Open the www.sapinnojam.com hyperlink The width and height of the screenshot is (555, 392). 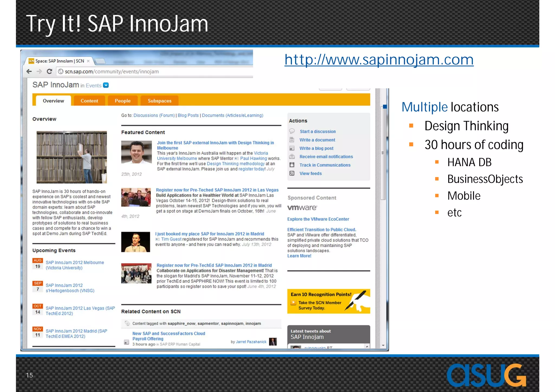tap(379, 60)
